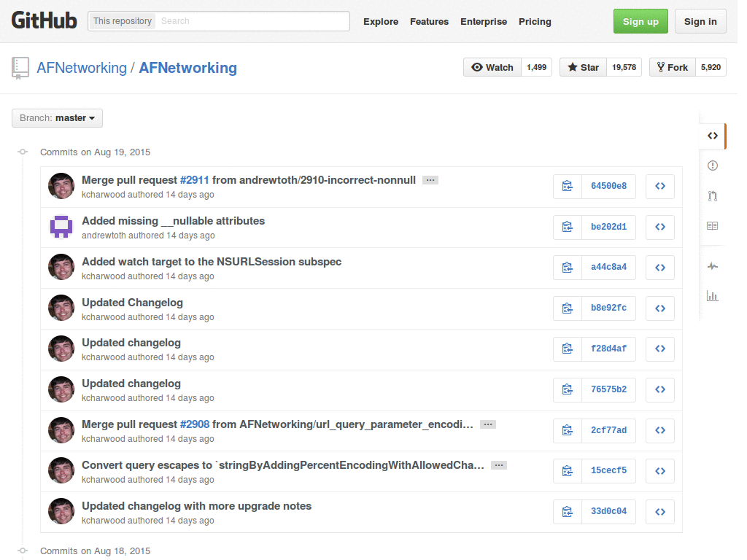Open commit hash 33d0c04
The height and width of the screenshot is (560, 747).
point(609,512)
